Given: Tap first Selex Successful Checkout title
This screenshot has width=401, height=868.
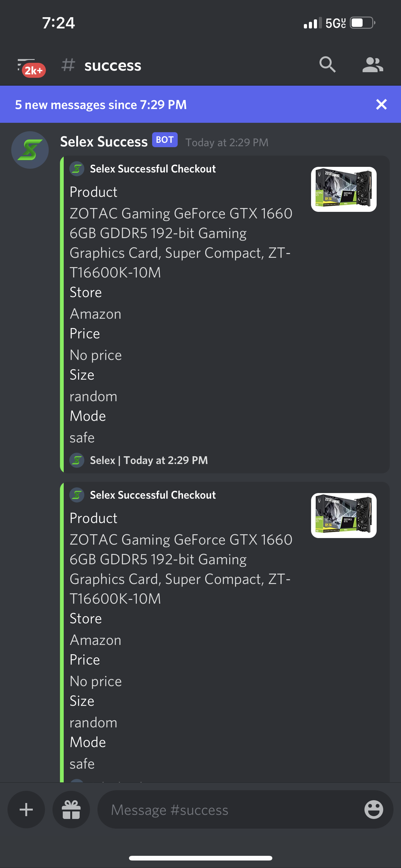Looking at the screenshot, I should tap(153, 169).
